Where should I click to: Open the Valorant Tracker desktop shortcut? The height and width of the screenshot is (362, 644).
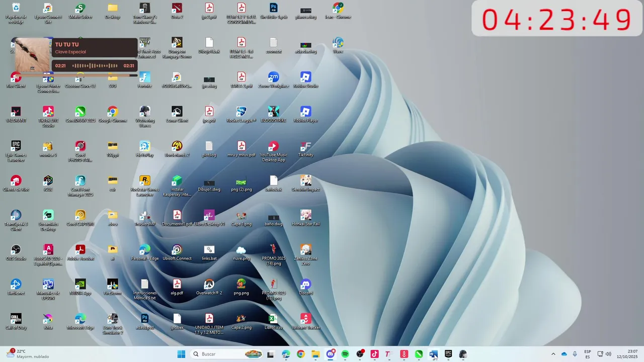point(306,322)
